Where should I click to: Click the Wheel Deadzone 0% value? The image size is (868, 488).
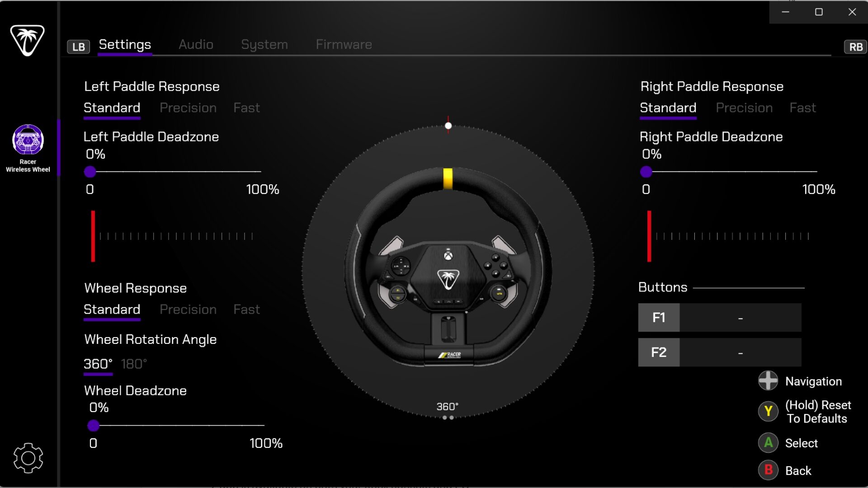(x=99, y=408)
